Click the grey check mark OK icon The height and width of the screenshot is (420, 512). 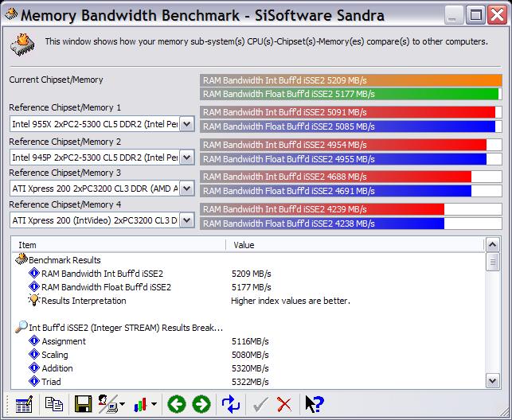click(x=260, y=404)
